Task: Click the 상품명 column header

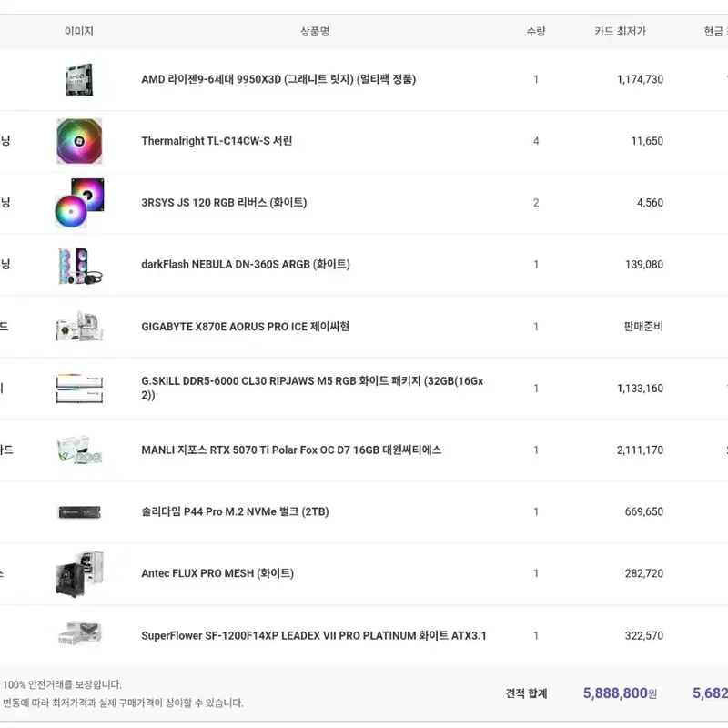Action: tap(315, 31)
